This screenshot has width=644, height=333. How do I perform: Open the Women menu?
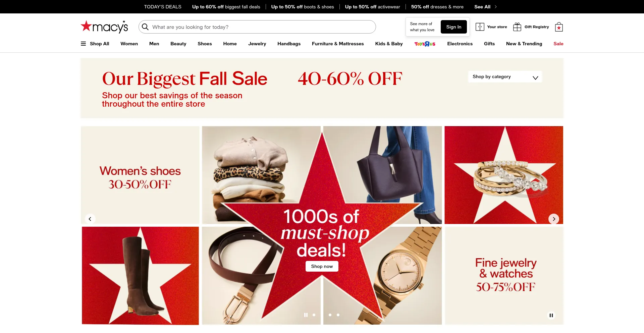pos(129,44)
